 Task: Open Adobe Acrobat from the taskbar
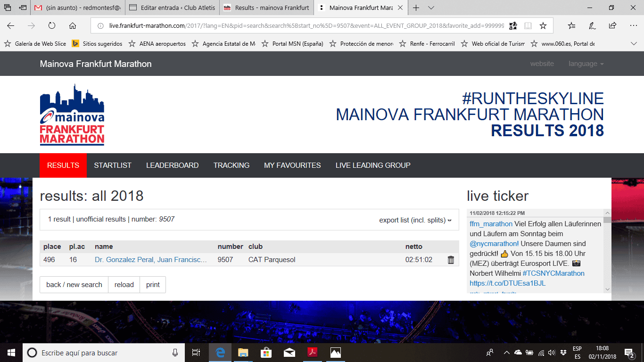[312, 353]
